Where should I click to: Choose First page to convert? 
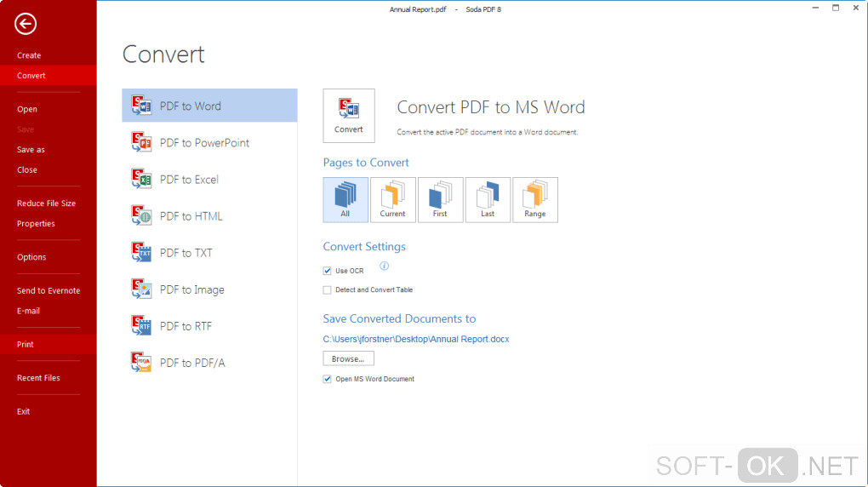pyautogui.click(x=441, y=200)
